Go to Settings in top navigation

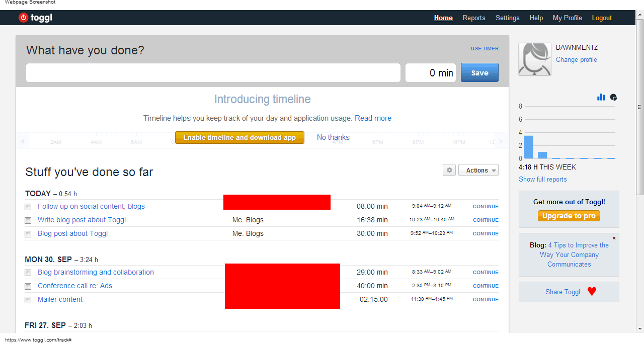pos(507,18)
